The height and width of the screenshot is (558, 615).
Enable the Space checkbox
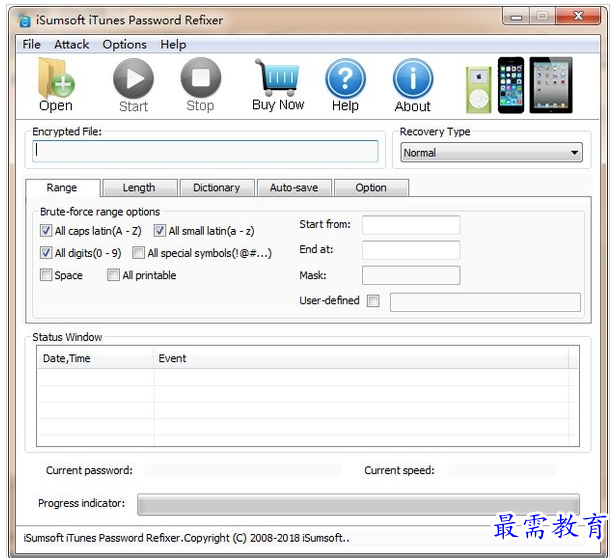click(x=46, y=274)
